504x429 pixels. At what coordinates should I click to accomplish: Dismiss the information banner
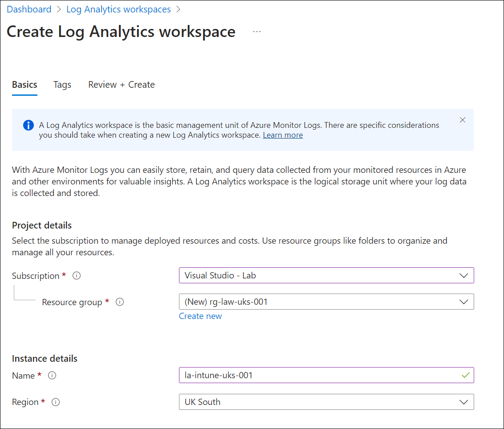(463, 120)
